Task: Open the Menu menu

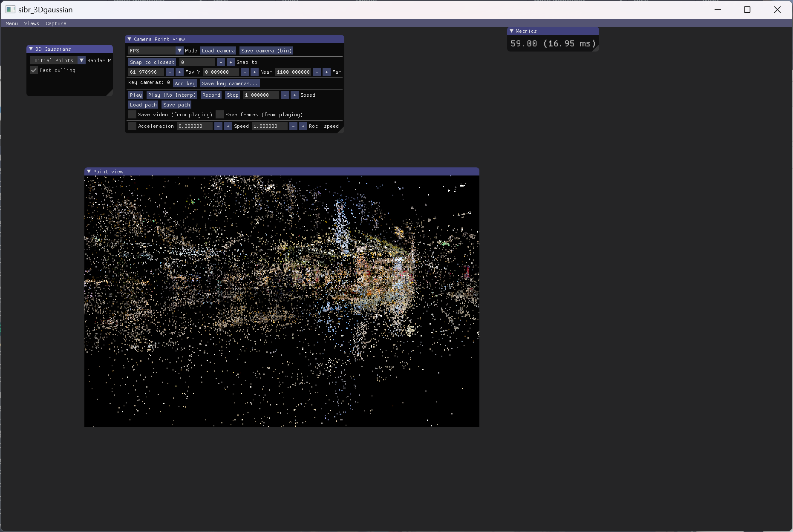Action: coord(11,23)
